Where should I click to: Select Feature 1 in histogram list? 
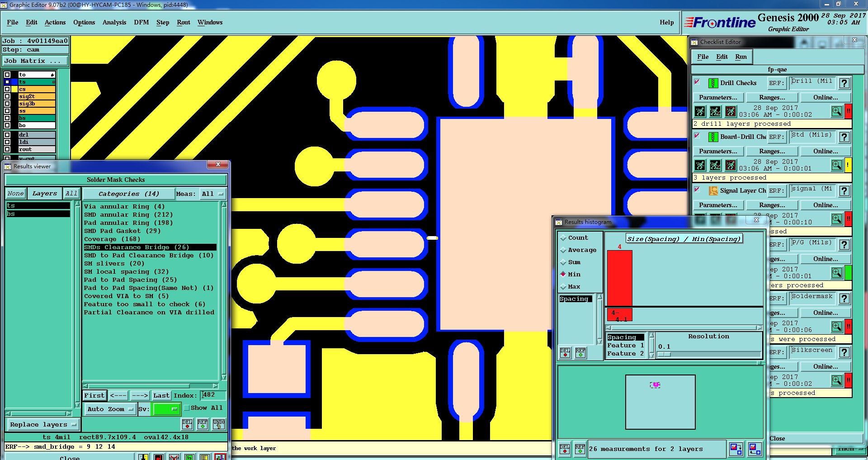(626, 345)
